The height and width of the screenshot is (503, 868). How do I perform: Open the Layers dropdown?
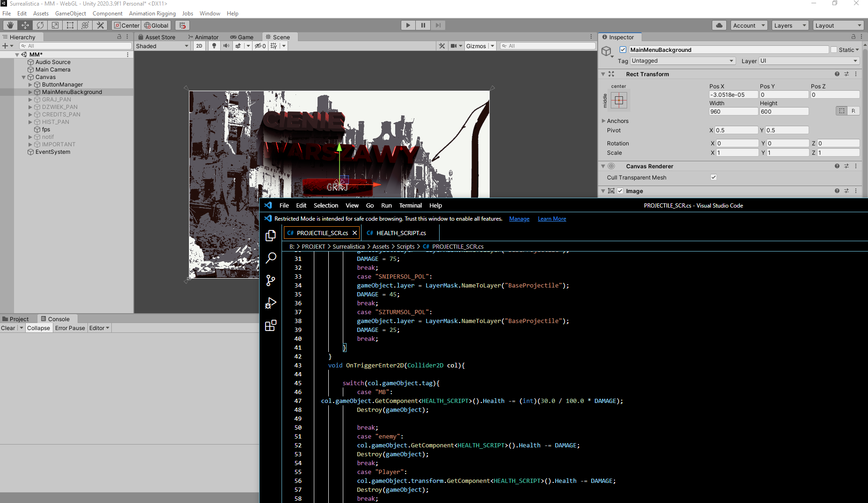[790, 25]
